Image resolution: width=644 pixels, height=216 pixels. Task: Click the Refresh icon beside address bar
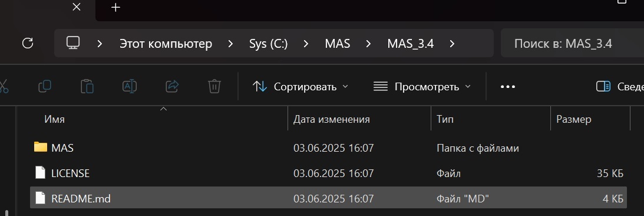coord(28,43)
